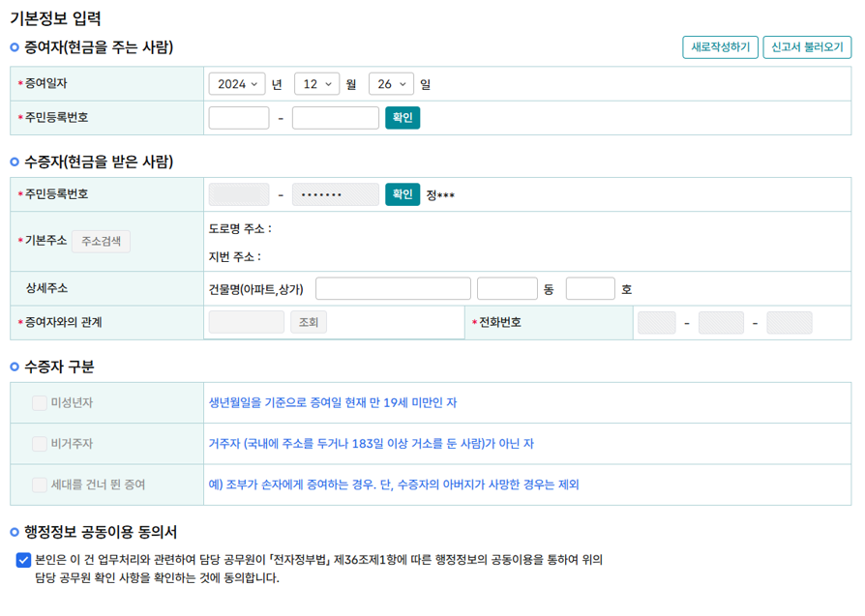This screenshot has width=865, height=616.
Task: Click the 호 input box
Action: pos(592,287)
